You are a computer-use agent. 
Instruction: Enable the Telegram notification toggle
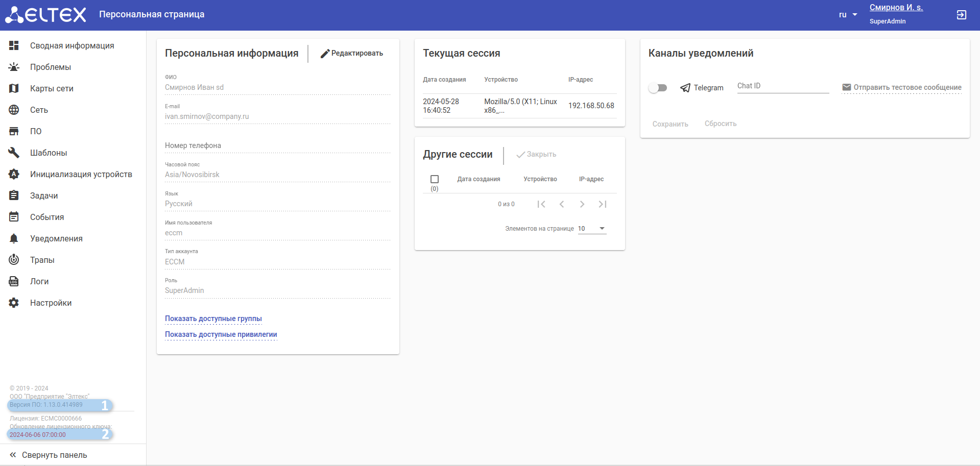[658, 88]
